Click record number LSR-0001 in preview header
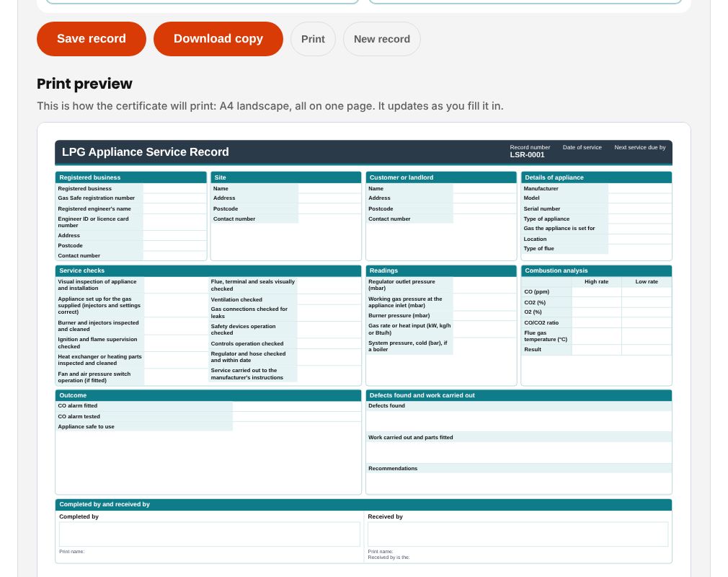This screenshot has height=577, width=728. tap(527, 154)
